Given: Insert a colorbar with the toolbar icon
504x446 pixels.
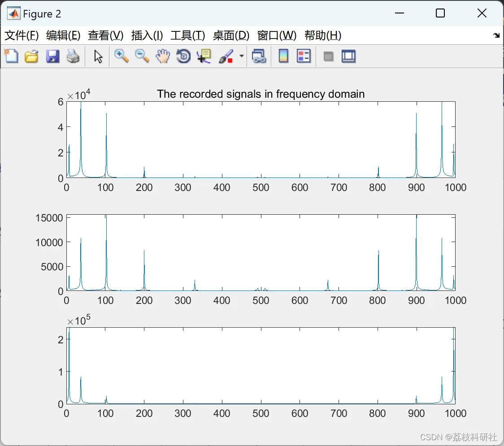Looking at the screenshot, I should point(283,56).
